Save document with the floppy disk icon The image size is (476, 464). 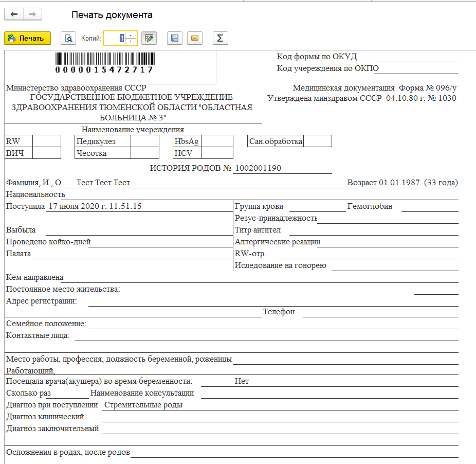point(175,39)
